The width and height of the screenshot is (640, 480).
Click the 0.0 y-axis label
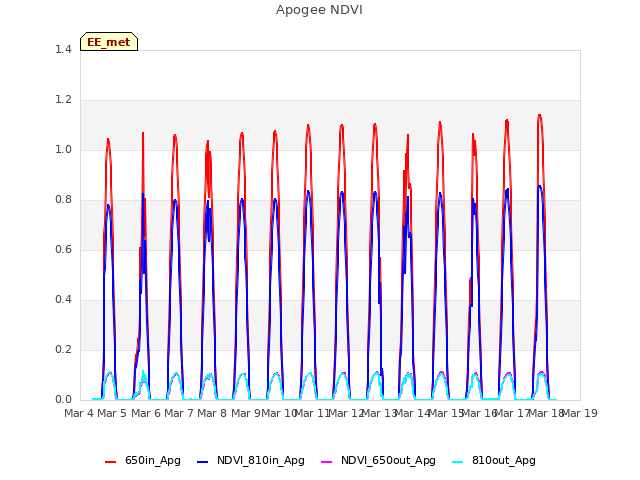[63, 400]
